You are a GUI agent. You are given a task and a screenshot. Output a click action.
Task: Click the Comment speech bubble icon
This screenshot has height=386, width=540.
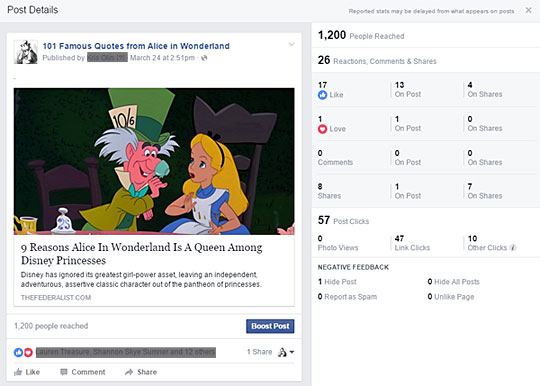pyautogui.click(x=64, y=372)
